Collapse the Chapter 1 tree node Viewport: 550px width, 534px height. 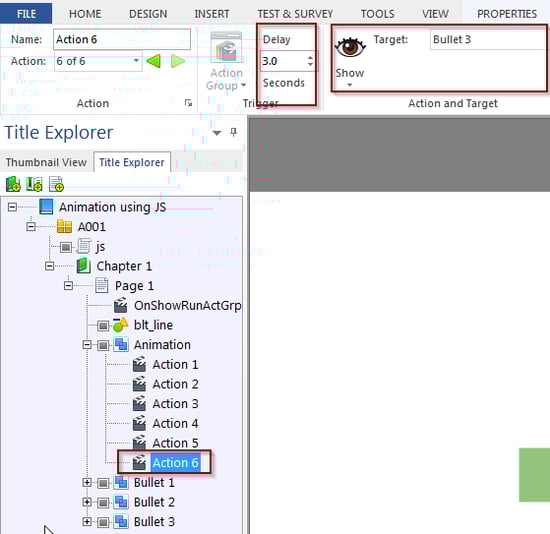[x=49, y=266]
